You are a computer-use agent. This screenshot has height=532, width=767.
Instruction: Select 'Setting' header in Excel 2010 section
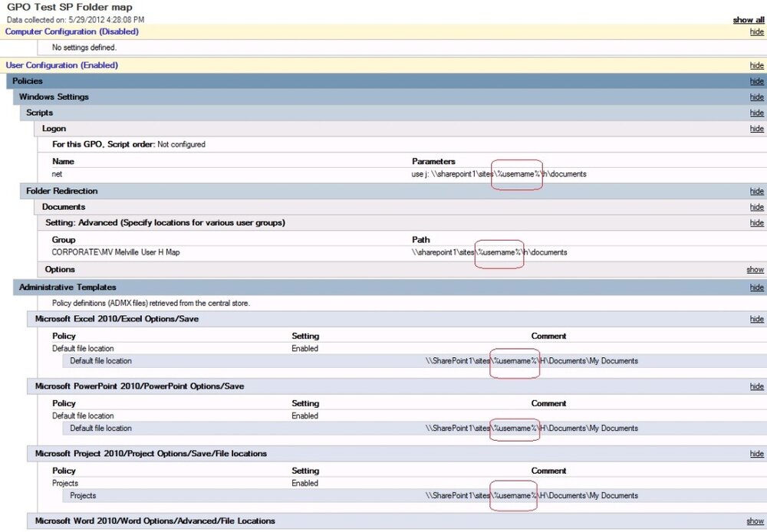305,336
